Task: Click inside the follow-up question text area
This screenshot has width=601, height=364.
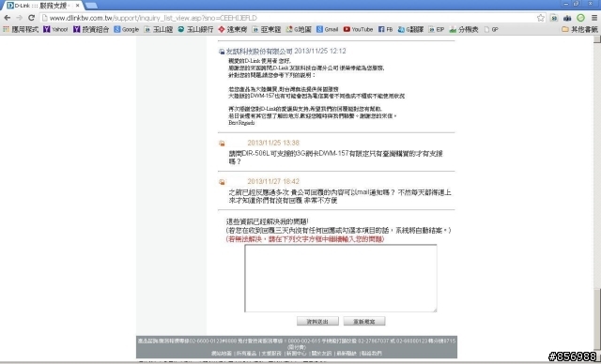Action: point(341,279)
